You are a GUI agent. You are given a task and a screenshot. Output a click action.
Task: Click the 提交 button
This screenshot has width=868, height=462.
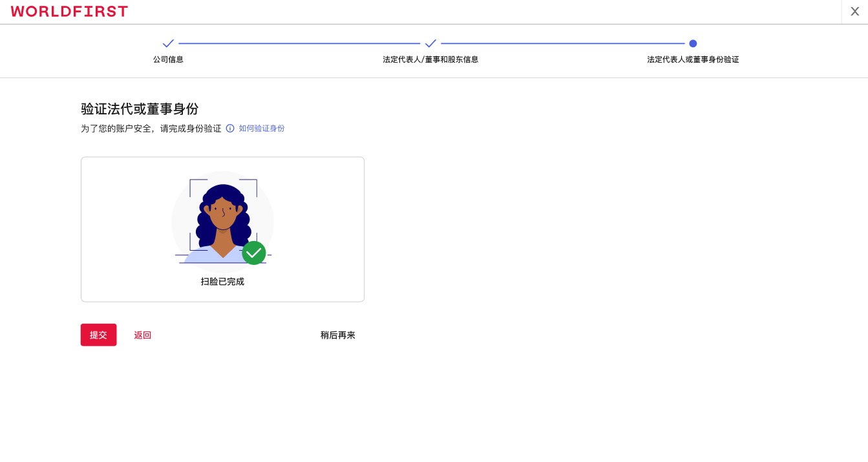[98, 335]
